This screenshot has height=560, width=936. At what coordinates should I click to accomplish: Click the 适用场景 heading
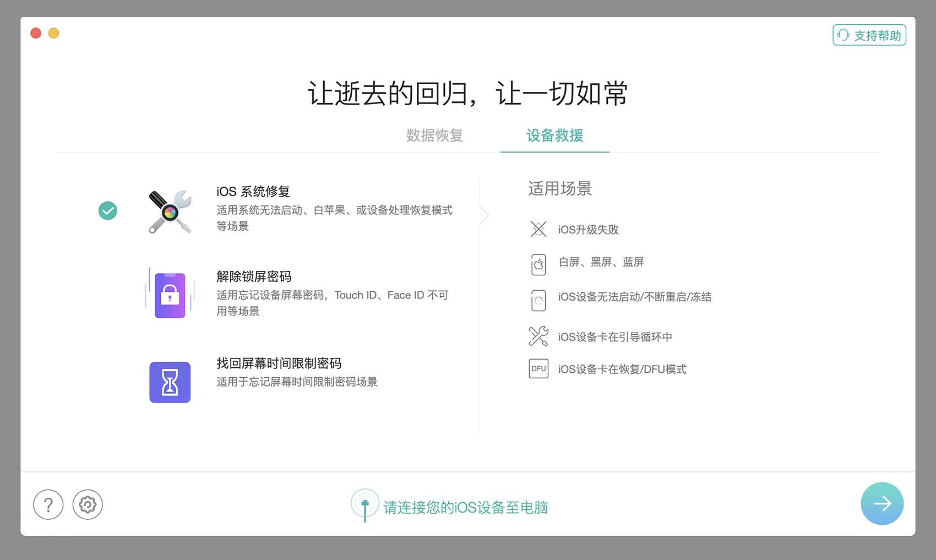pos(560,189)
